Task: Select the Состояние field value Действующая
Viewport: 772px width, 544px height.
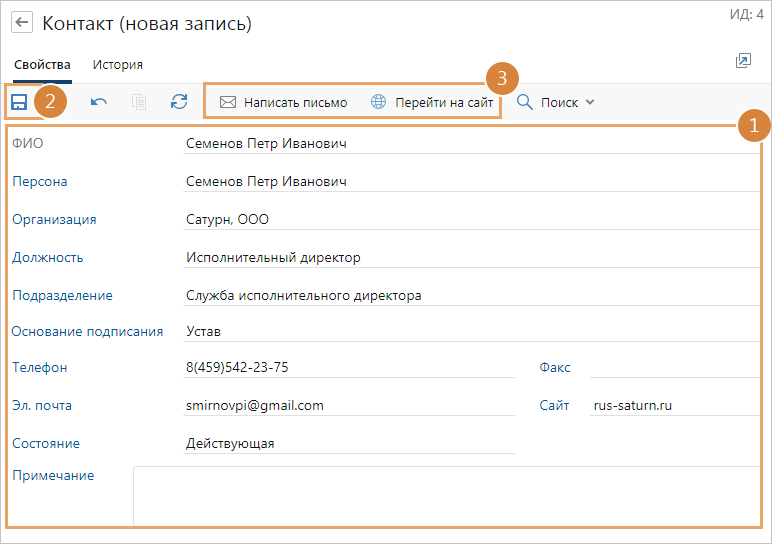Action: pyautogui.click(x=348, y=443)
